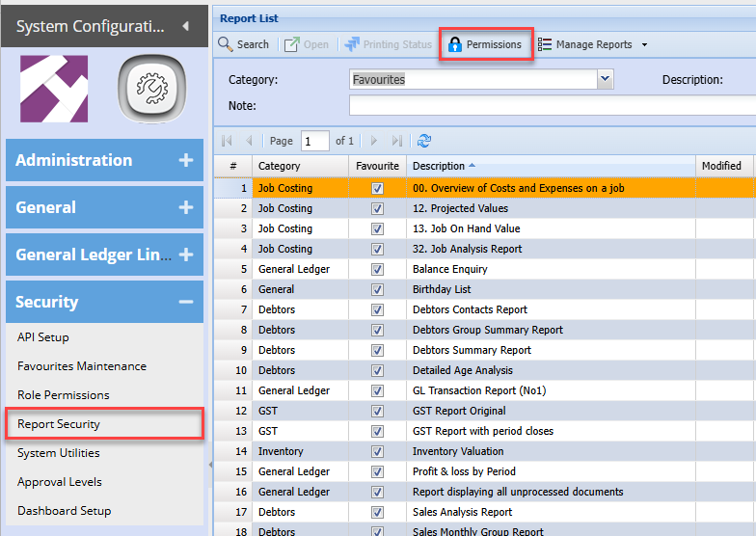Open the Manage Reports dropdown arrow
Screen dimensions: 756x536
pos(644,44)
